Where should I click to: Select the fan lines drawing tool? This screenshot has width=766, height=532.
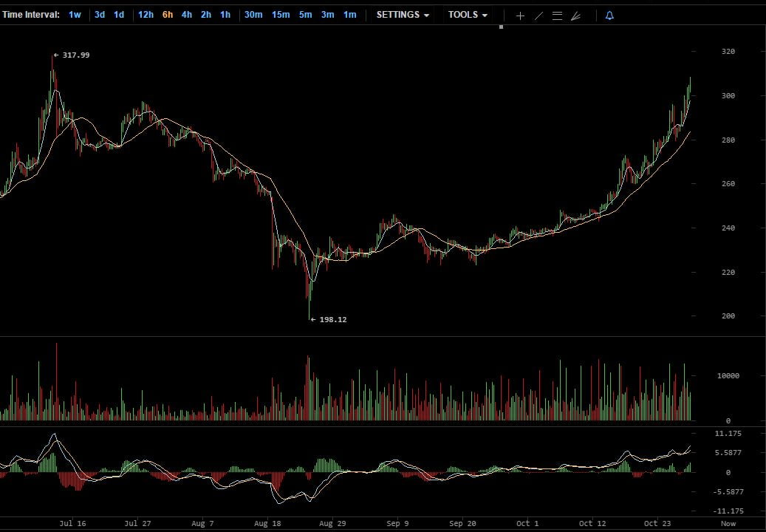coord(576,16)
